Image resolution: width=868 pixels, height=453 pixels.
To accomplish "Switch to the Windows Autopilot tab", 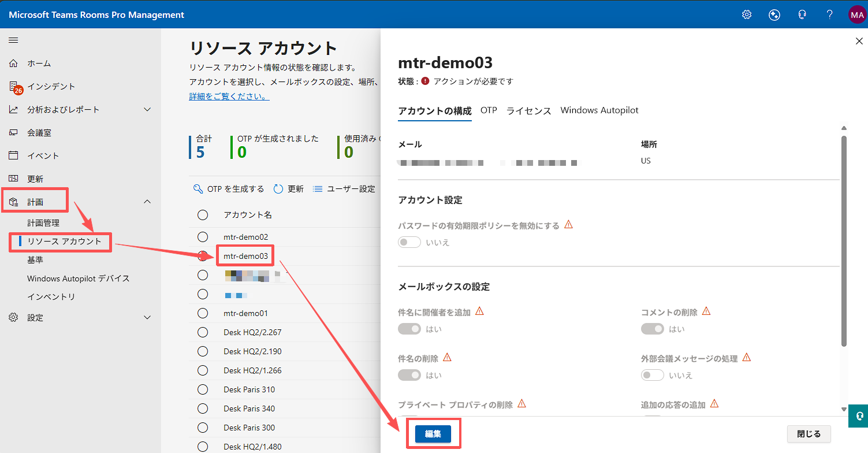I will (x=599, y=110).
